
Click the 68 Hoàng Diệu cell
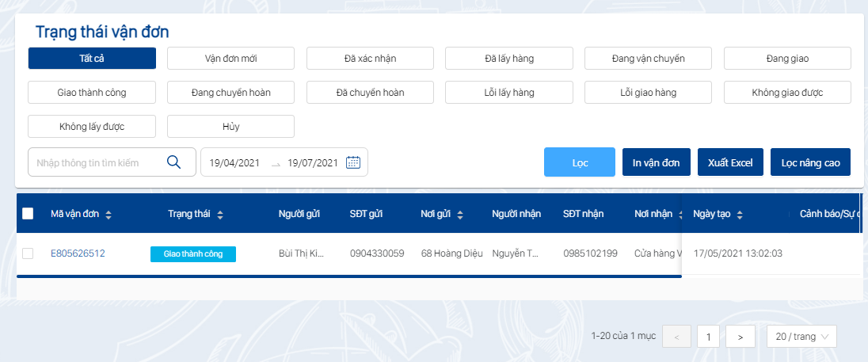pyautogui.click(x=451, y=253)
